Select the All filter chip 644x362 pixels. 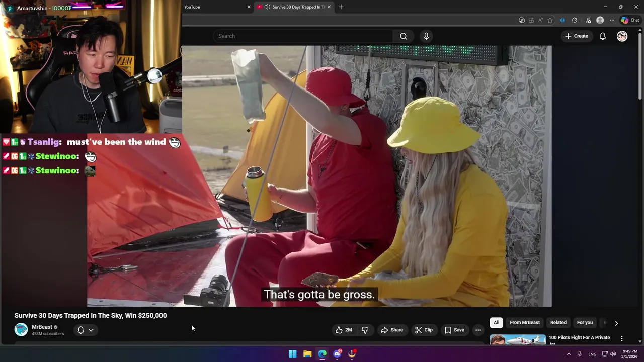496,323
